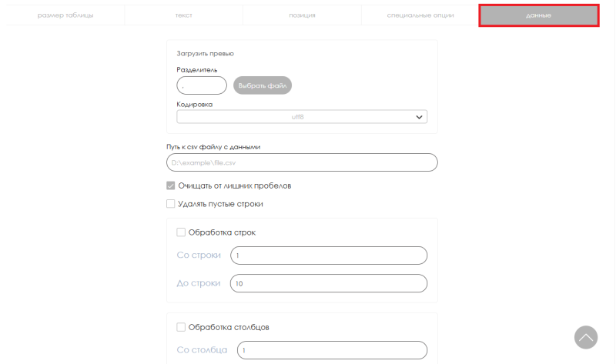The width and height of the screenshot is (616, 364).
Task: Toggle the Обработка строк checkbox
Action: pos(181,232)
